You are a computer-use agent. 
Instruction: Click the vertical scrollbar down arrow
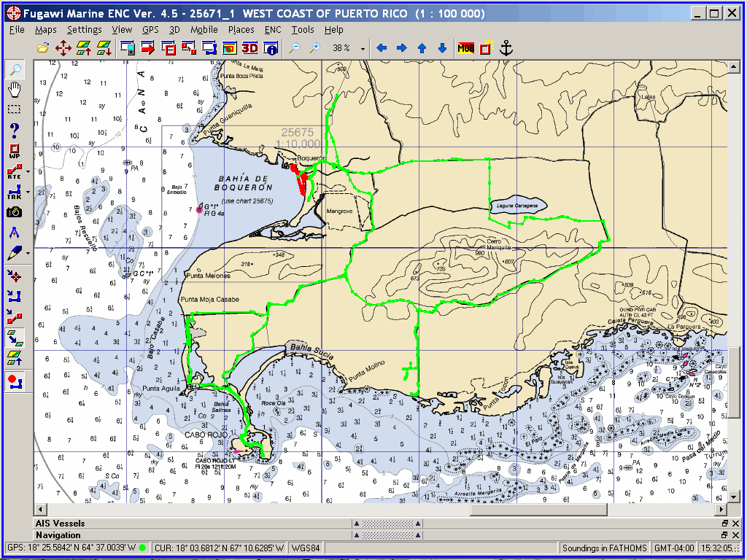coord(734,497)
